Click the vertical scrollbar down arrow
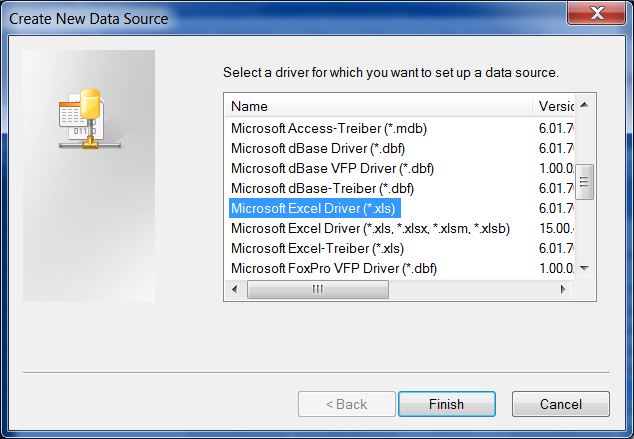This screenshot has height=439, width=634. 584,268
